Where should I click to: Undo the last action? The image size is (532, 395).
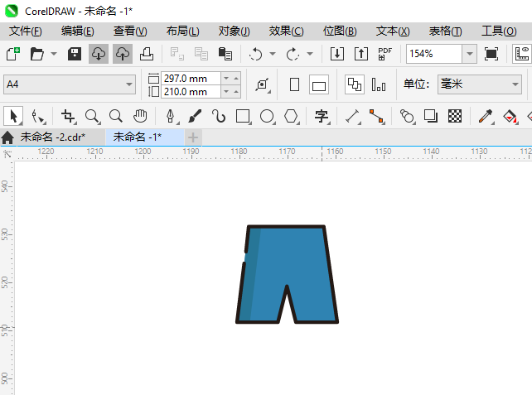click(x=255, y=54)
